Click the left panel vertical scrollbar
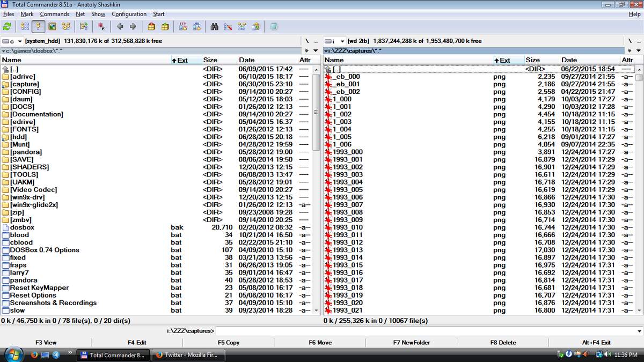 [316, 190]
